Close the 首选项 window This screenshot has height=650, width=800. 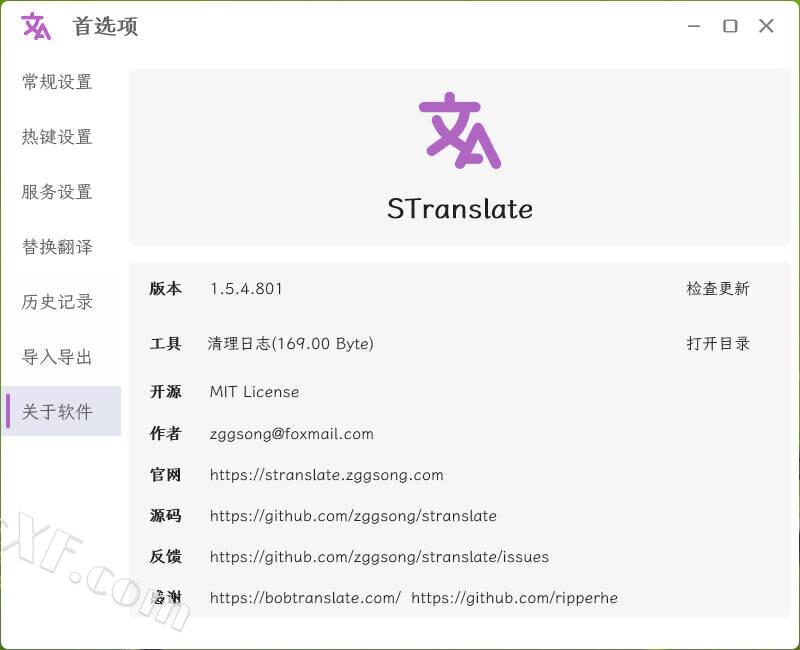(x=766, y=26)
